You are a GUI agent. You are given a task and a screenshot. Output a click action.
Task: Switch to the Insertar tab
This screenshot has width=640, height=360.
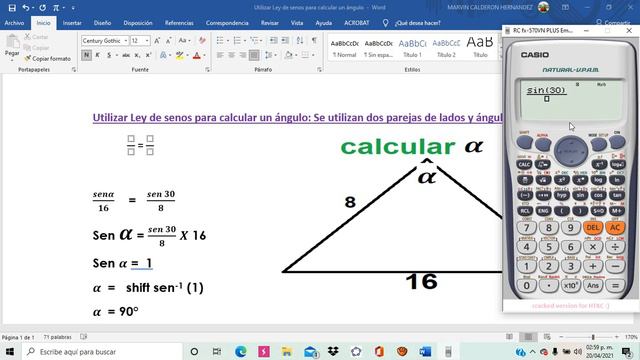(72, 23)
